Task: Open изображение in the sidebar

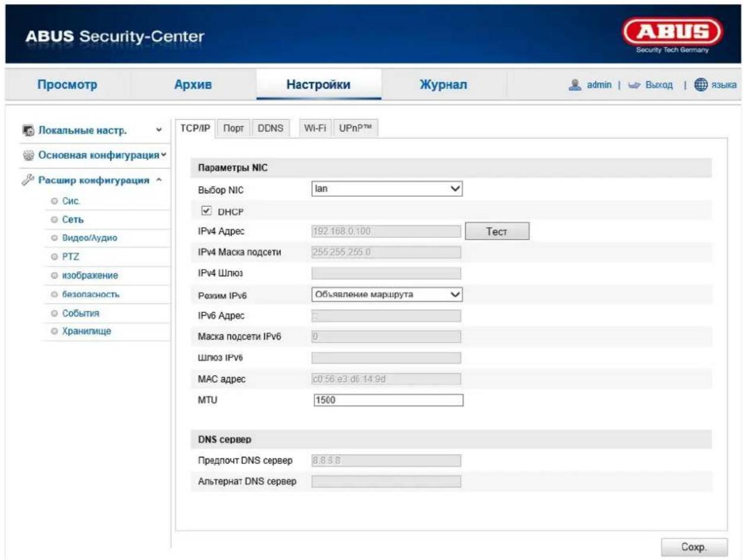Action: (x=89, y=275)
